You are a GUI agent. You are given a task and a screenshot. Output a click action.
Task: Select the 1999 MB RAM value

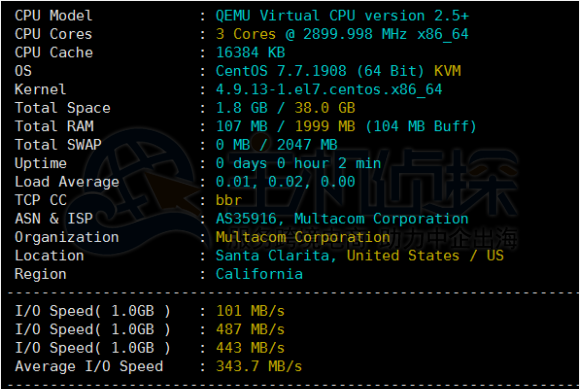325,126
